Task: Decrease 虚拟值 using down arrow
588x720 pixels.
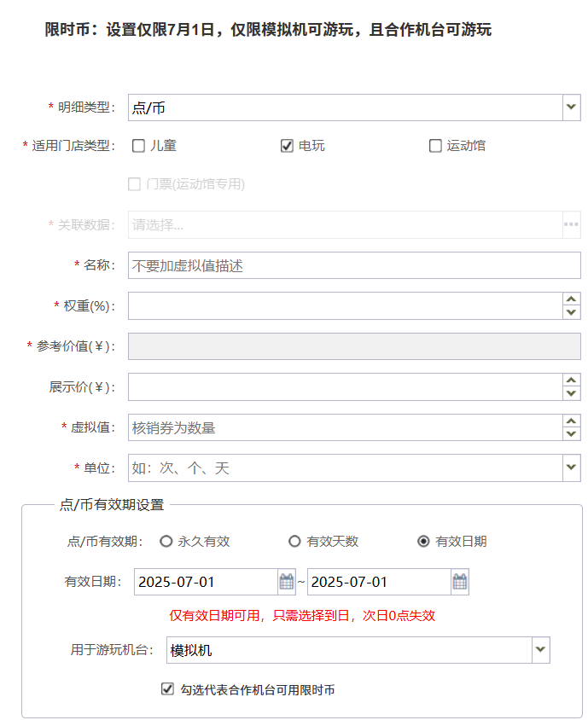Action: point(572,433)
